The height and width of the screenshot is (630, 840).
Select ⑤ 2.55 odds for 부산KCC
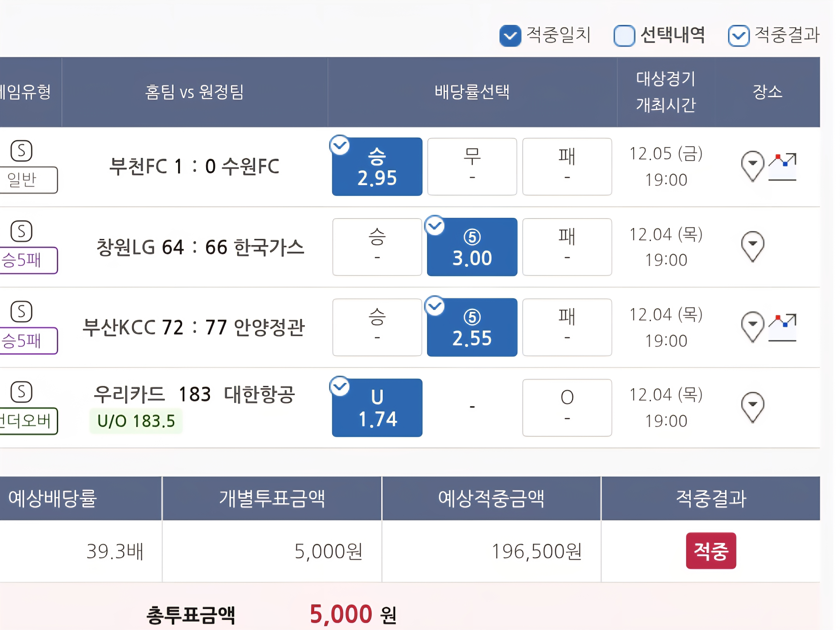472,327
